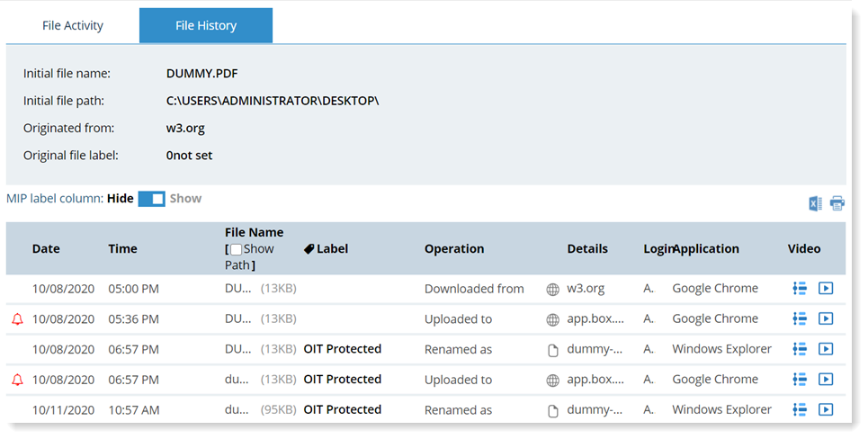The width and height of the screenshot is (868, 439).
Task: Open activity list icon for 05:36 PM row
Action: pos(799,318)
